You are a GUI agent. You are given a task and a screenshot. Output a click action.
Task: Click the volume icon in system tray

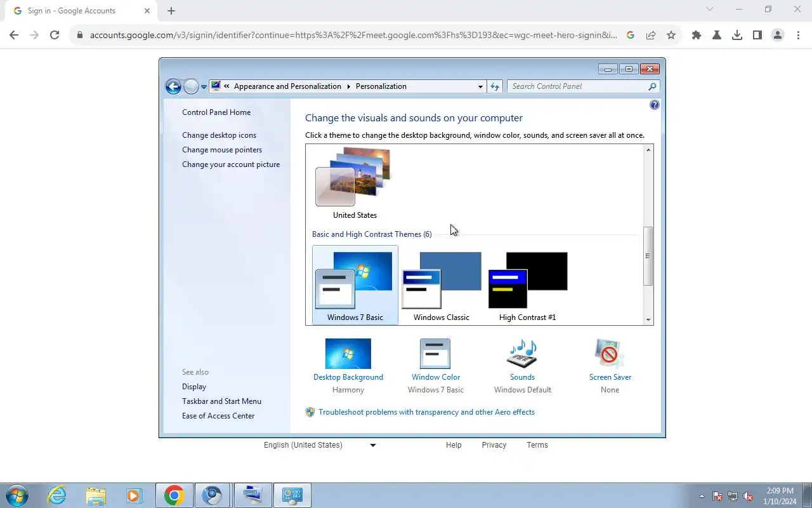(749, 497)
